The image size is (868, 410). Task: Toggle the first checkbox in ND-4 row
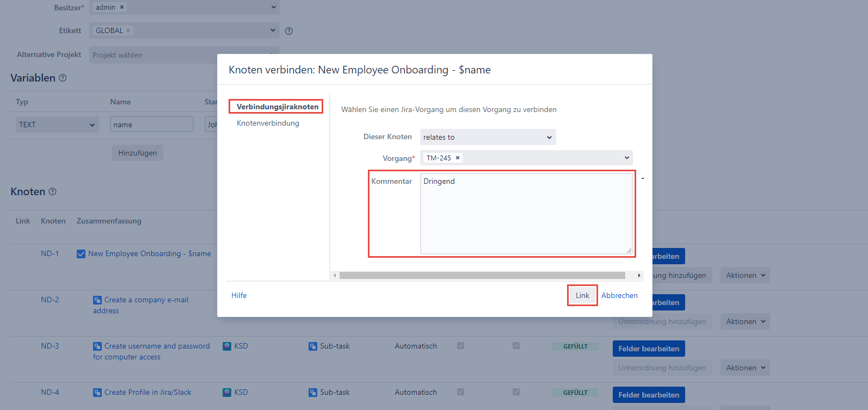pos(460,392)
